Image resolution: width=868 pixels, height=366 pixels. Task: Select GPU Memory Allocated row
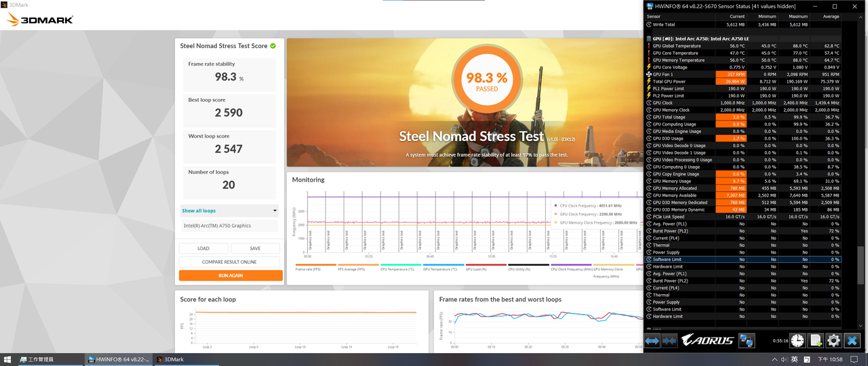(x=743, y=188)
